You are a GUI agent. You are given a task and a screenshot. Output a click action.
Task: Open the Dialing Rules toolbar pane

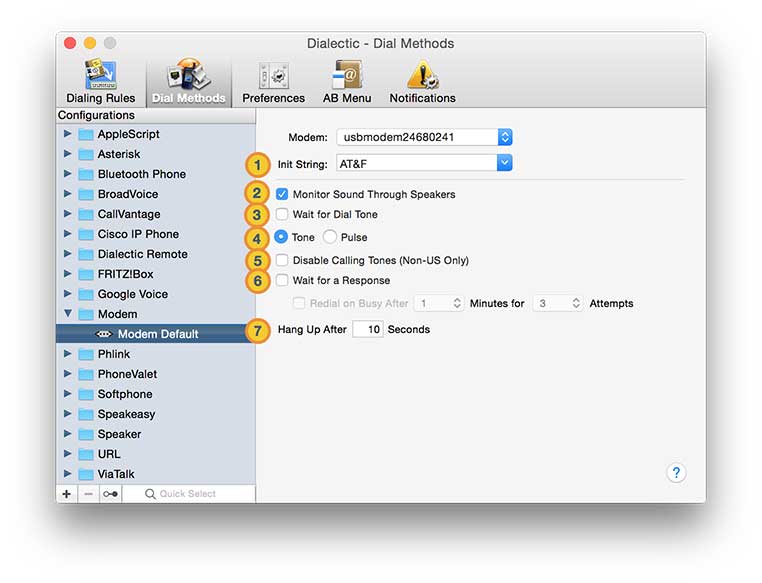pyautogui.click(x=101, y=82)
